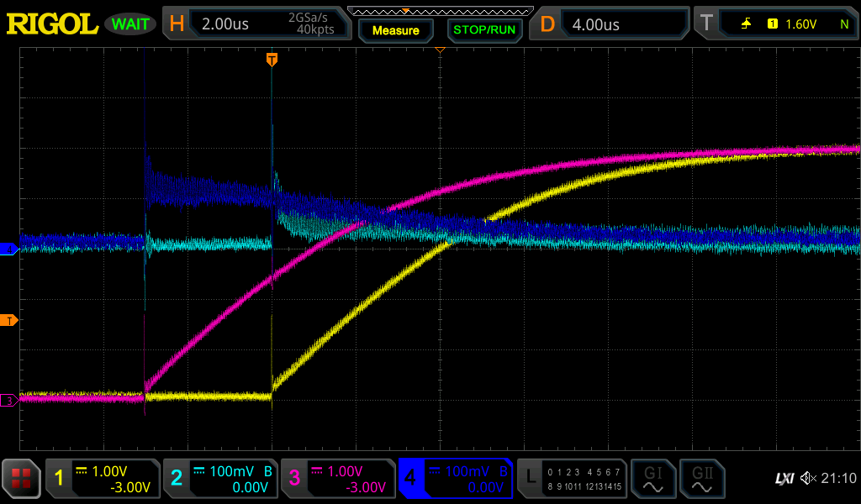Open the logic analyzer L digital channels panel
This screenshot has height=504, width=861.
click(572, 479)
